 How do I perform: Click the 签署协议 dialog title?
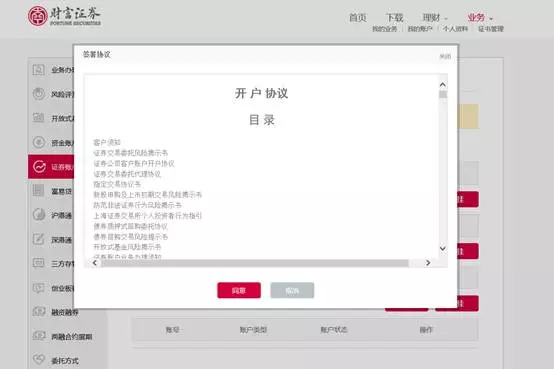click(96, 54)
